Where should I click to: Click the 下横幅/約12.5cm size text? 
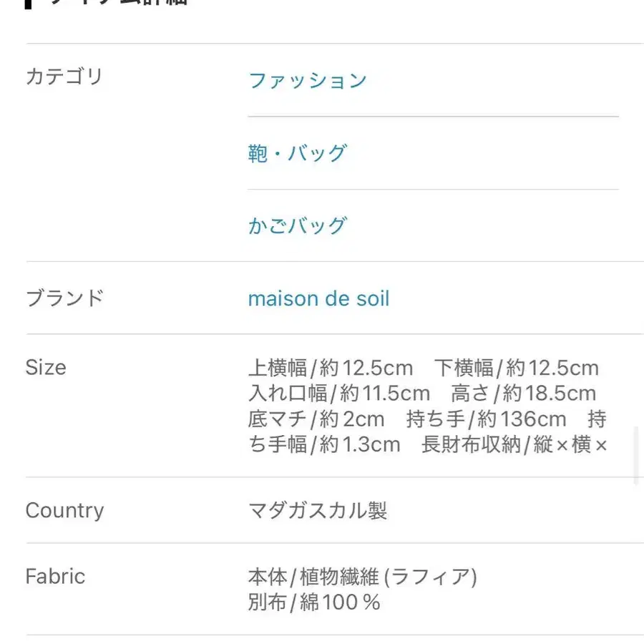(517, 368)
